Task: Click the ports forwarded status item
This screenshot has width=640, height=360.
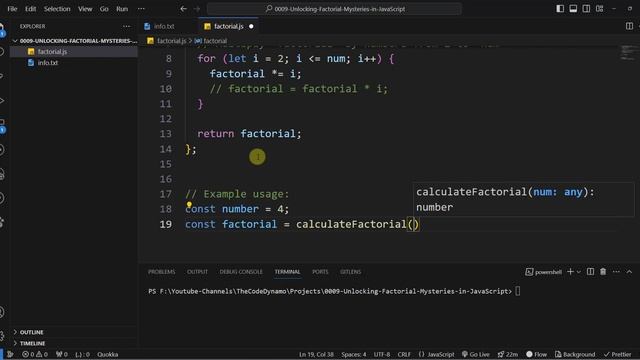Action: click(62, 354)
